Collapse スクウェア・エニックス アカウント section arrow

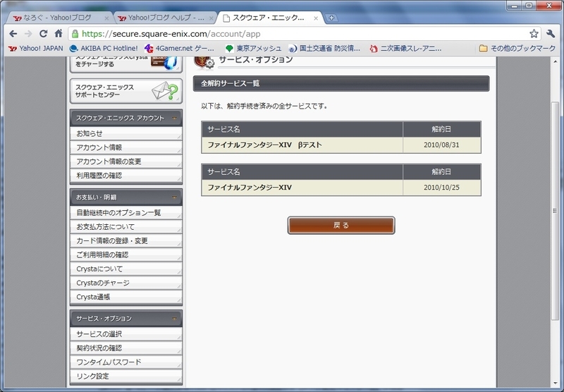click(174, 118)
